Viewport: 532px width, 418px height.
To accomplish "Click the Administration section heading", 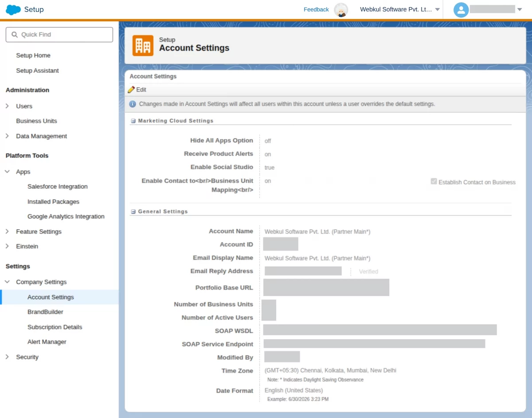I will 27,90.
